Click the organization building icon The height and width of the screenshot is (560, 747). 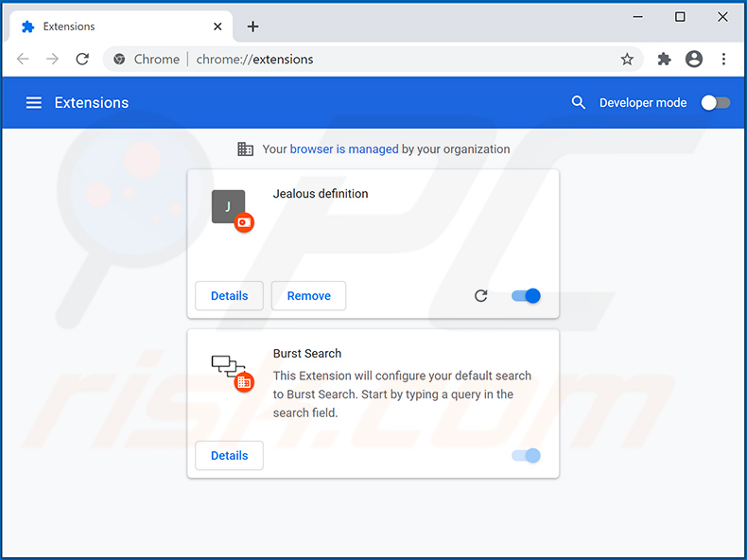pyautogui.click(x=245, y=149)
